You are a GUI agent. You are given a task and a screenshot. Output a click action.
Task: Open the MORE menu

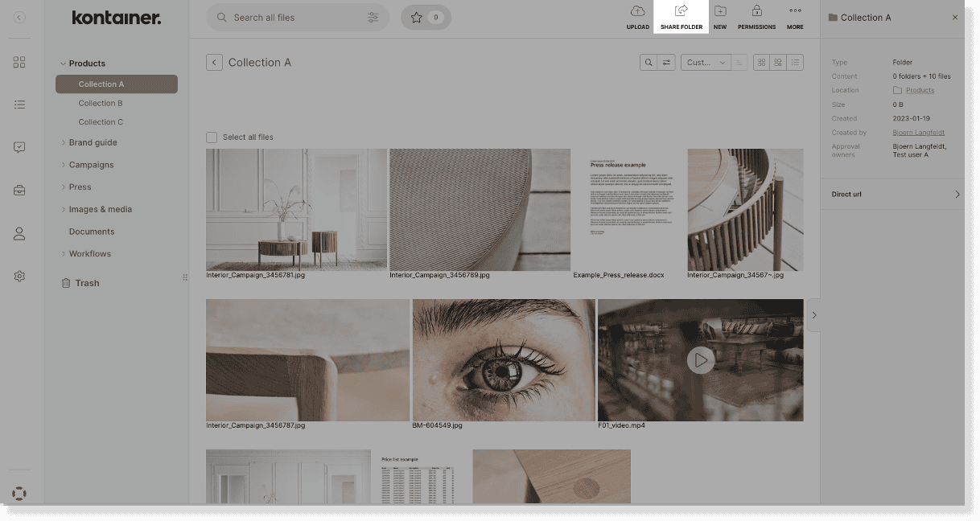click(x=794, y=16)
